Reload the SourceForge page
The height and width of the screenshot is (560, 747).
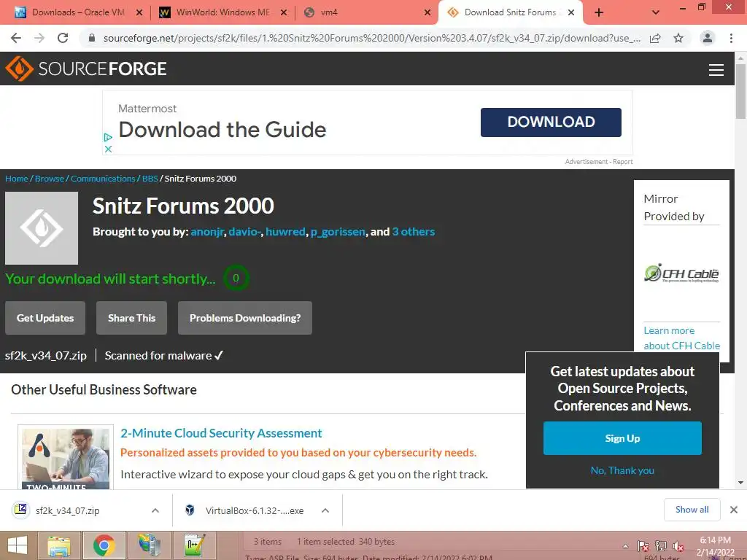(63, 38)
